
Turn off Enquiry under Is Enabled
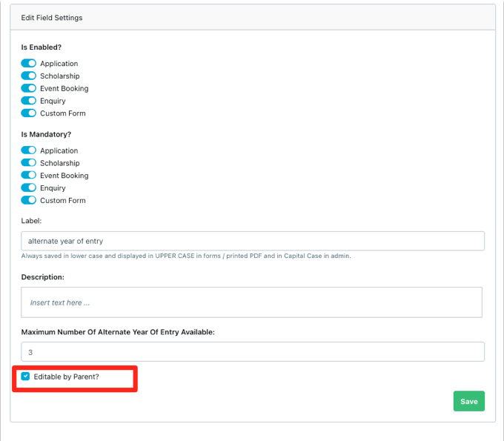coord(28,101)
